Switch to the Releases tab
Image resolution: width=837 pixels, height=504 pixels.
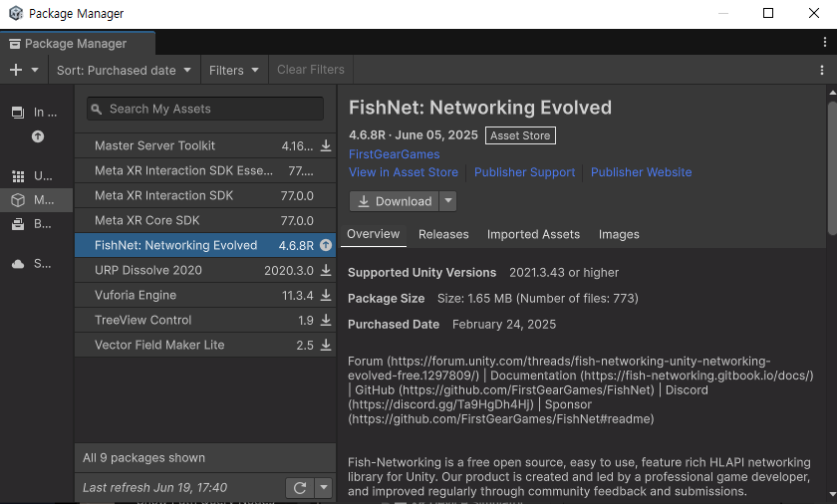tap(443, 235)
